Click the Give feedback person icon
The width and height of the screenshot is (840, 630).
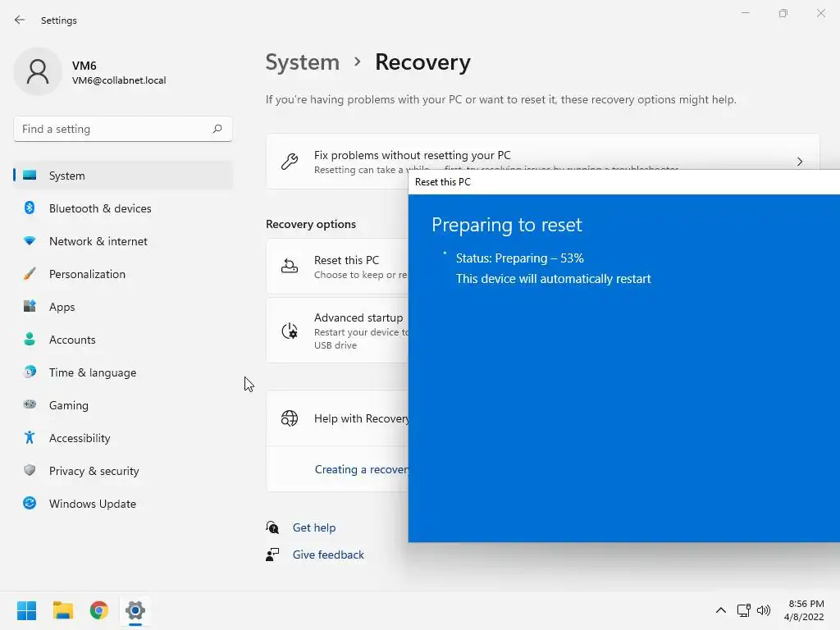272,555
